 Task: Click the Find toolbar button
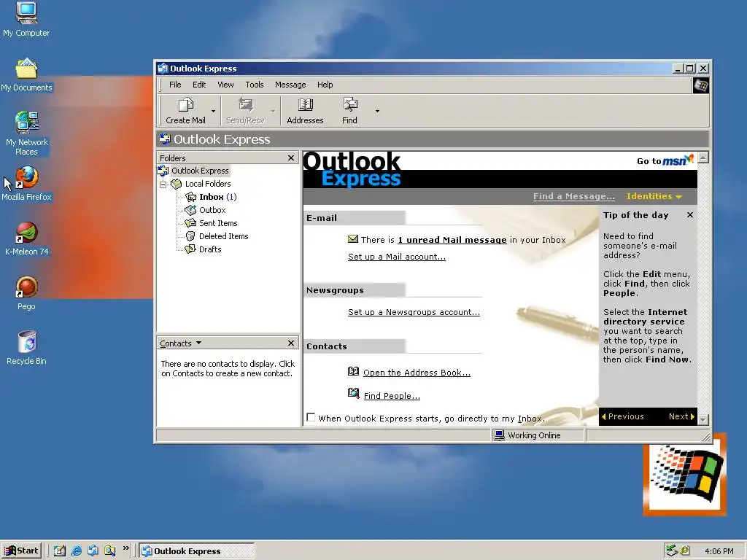[349, 111]
